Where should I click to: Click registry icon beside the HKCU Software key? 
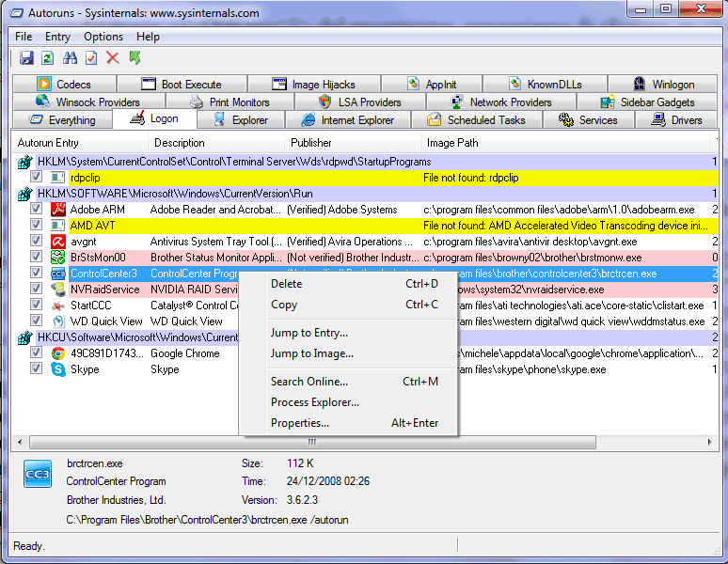24,337
